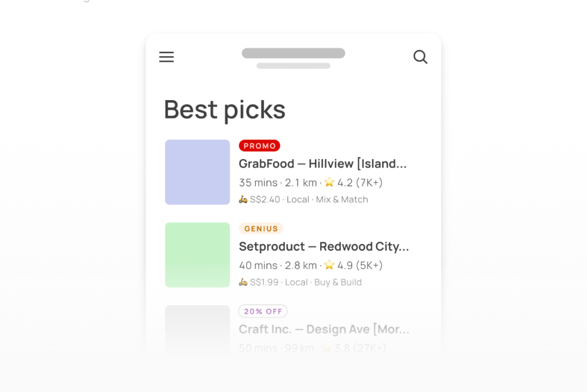Open the hamburger menu
The width and height of the screenshot is (587, 392).
[167, 57]
